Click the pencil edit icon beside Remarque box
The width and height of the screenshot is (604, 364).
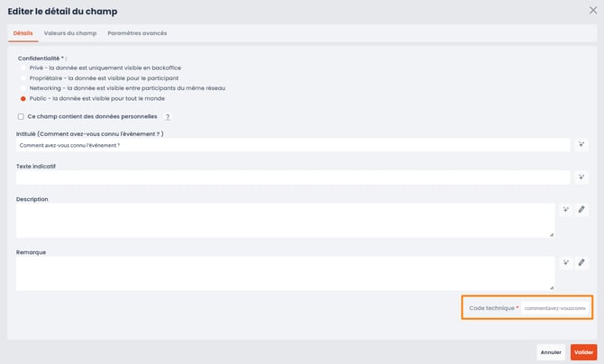(581, 263)
